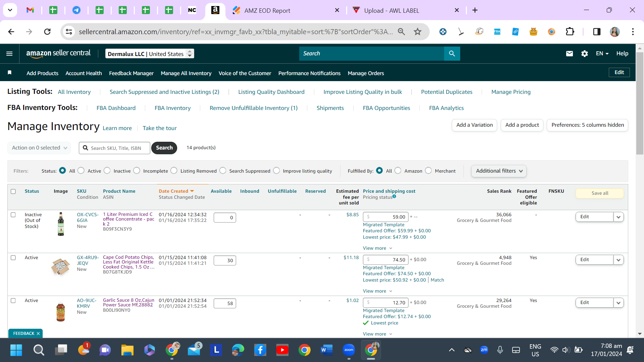644x362 pixels.
Task: Toggle the browser side panel icon
Action: coord(597,32)
